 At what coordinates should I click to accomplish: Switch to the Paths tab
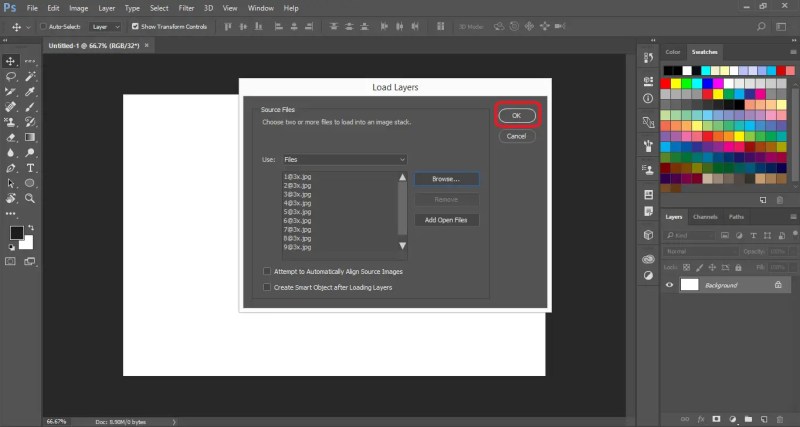point(736,217)
